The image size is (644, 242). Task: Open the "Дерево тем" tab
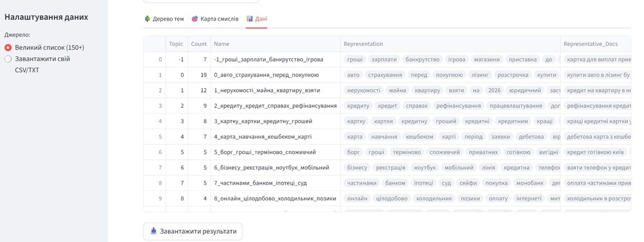click(164, 19)
